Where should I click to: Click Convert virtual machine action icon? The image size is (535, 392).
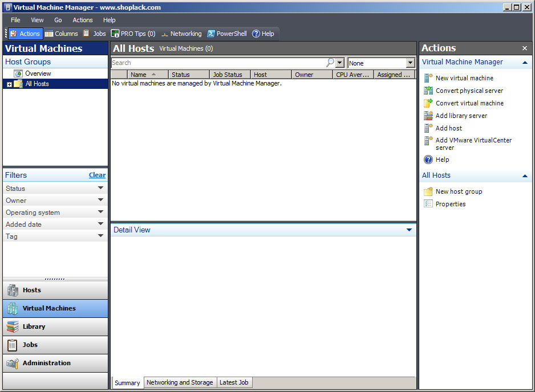(428, 103)
